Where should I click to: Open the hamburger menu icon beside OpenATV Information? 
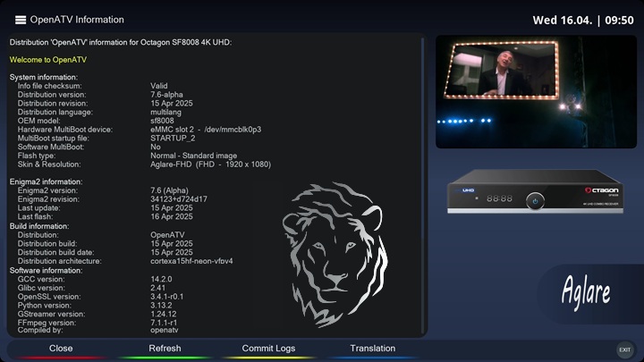click(21, 20)
